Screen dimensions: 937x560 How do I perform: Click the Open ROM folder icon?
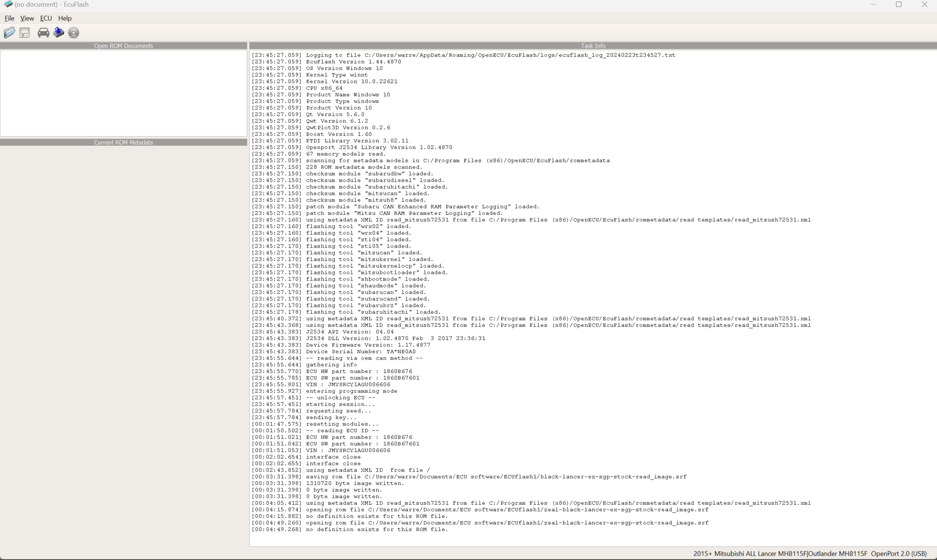pos(9,33)
